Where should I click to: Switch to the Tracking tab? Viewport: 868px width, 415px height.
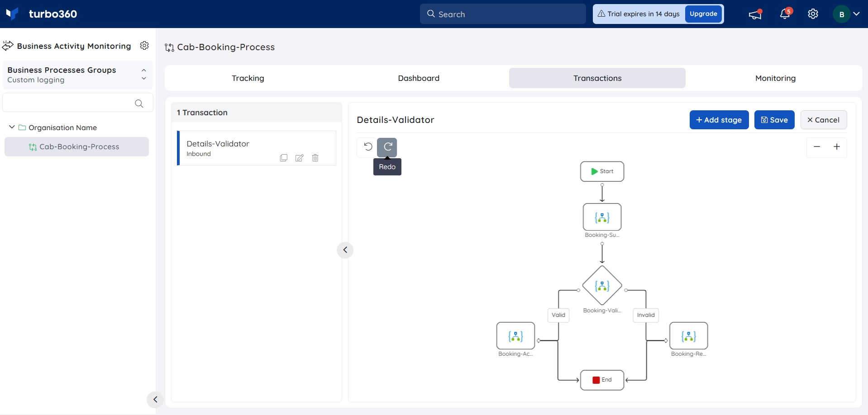[248, 78]
